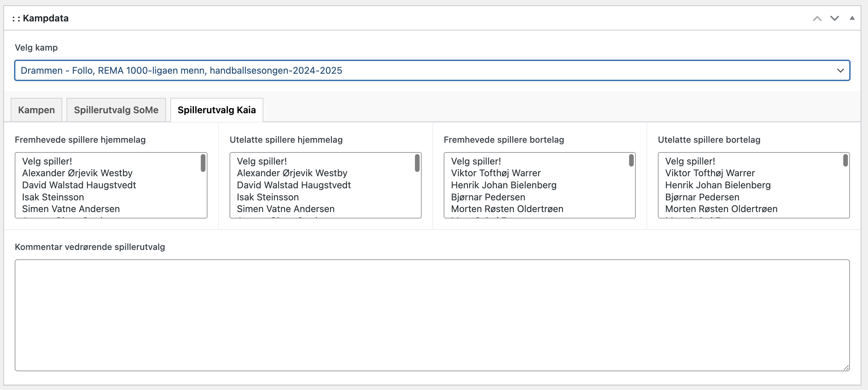Click the Kommentar vedrørende spillerutvalg text area
868x390 pixels.
[432, 315]
